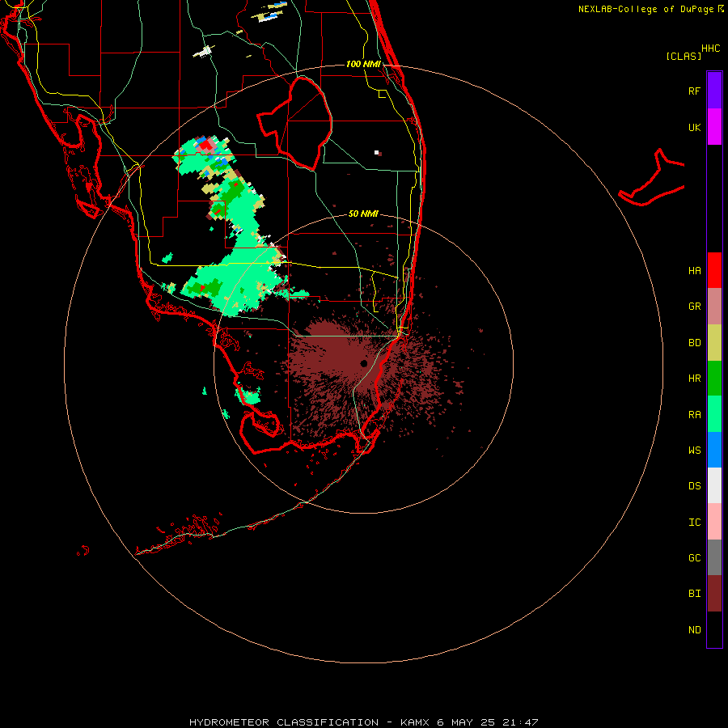The width and height of the screenshot is (728, 728).
Task: Click the BI legend label
Action: point(694,594)
